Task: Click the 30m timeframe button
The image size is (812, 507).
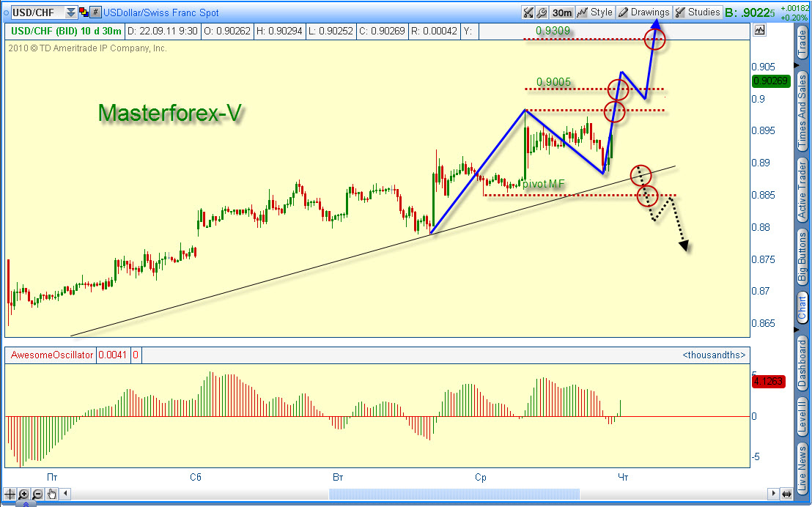Action: (x=562, y=12)
